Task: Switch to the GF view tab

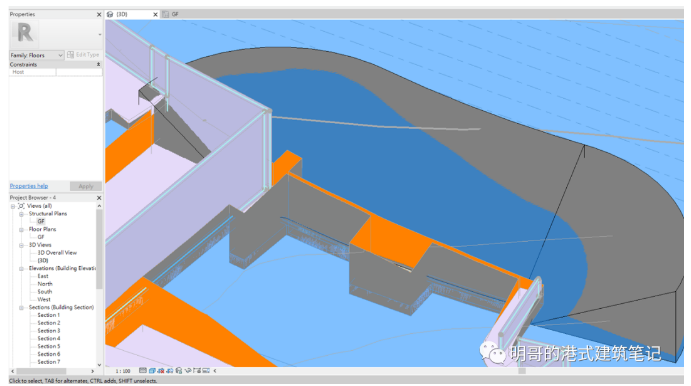Action: point(175,14)
